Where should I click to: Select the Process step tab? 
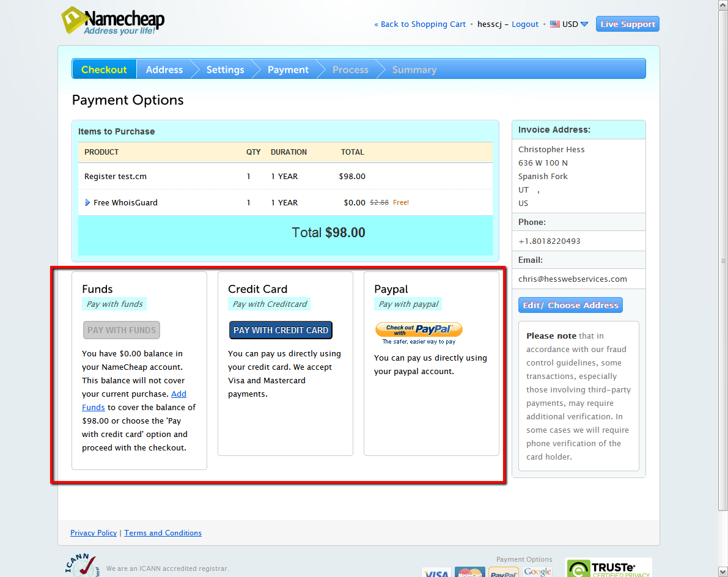[350, 70]
